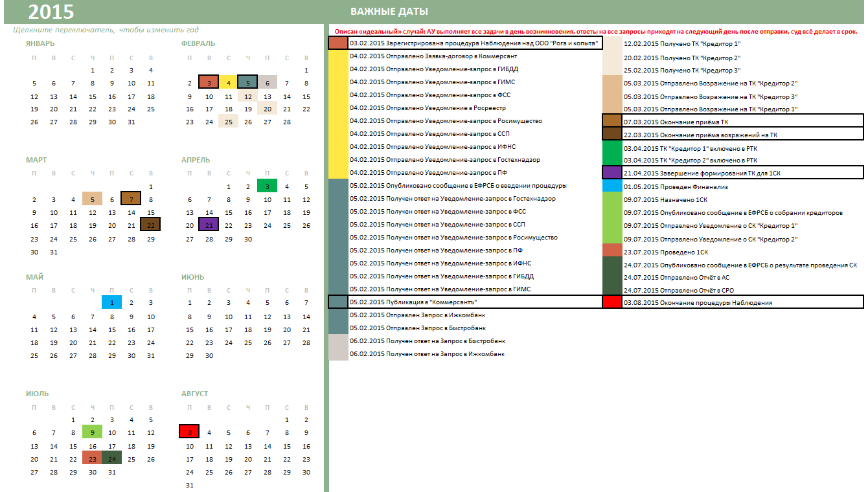Click the ФЕВРАЛЬ month label

(x=198, y=43)
